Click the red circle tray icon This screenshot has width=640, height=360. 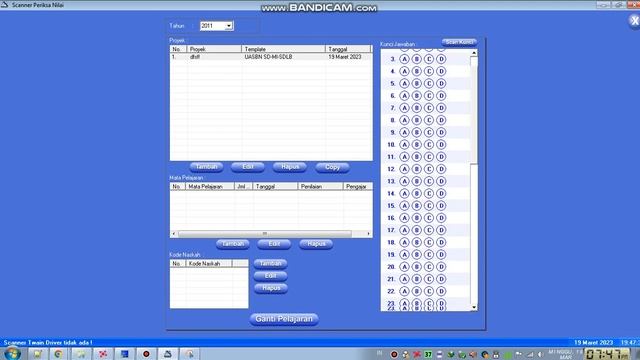394,354
